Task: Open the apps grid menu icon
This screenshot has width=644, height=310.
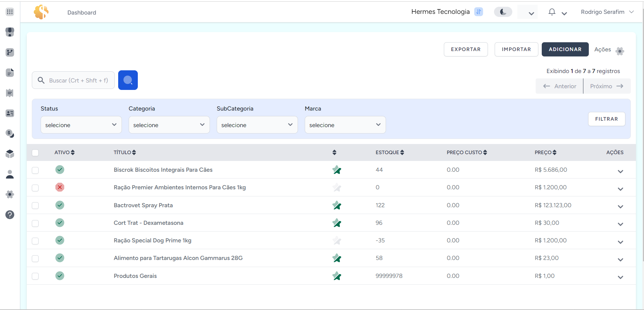Action: [10, 12]
